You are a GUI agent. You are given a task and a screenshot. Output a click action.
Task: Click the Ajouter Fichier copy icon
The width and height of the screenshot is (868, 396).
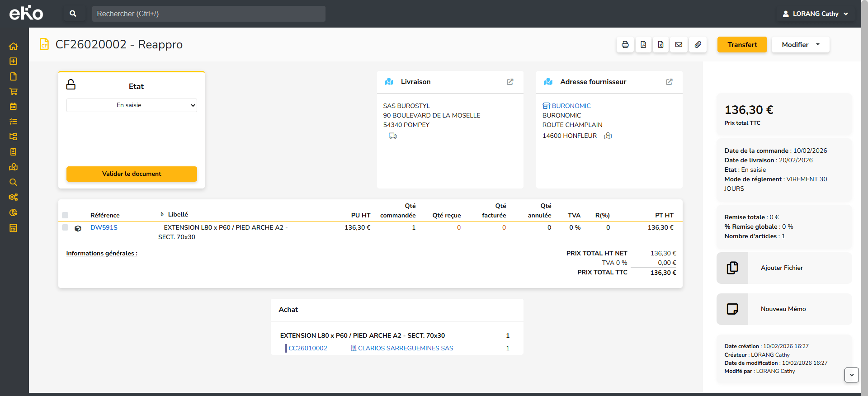[x=732, y=268]
